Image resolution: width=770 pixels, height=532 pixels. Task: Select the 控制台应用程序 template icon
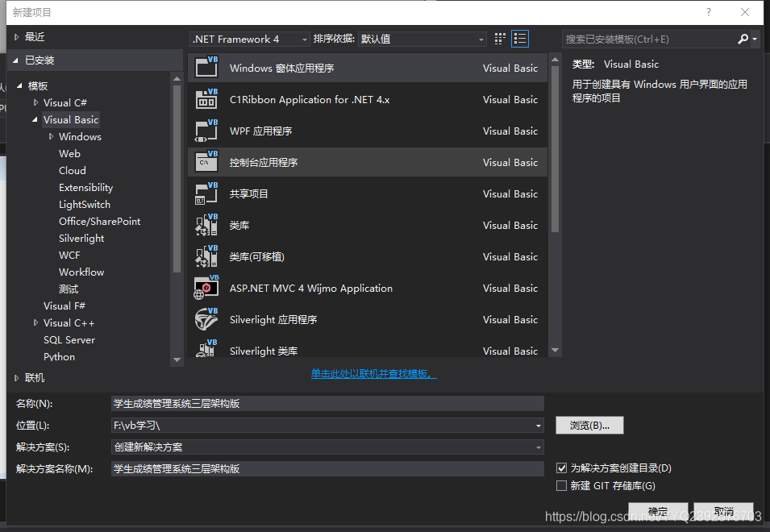pos(206,162)
